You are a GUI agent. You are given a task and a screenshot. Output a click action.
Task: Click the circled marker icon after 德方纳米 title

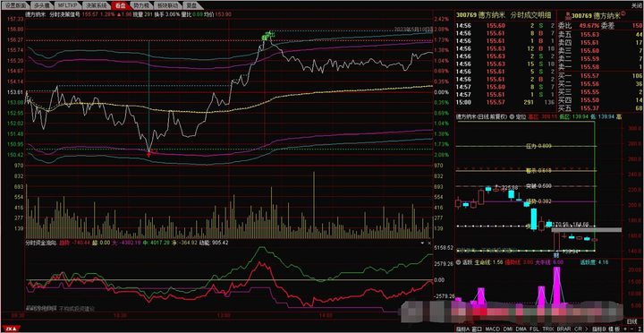tap(623, 13)
